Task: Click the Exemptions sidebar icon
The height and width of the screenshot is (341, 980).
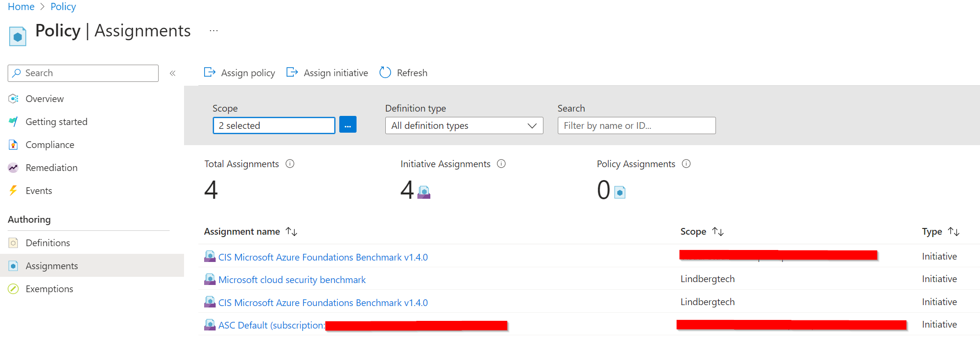Action: (x=13, y=289)
